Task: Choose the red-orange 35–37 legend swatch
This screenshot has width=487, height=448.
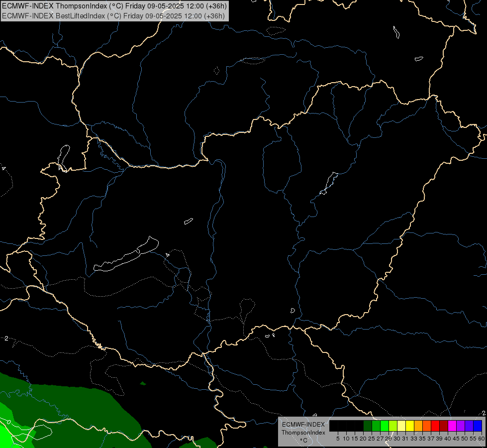Action: 427,426
